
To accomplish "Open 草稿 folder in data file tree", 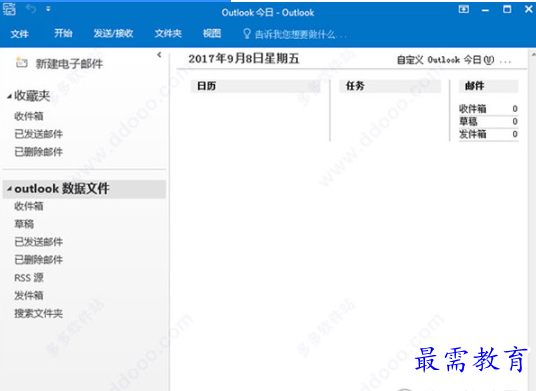I will click(24, 224).
